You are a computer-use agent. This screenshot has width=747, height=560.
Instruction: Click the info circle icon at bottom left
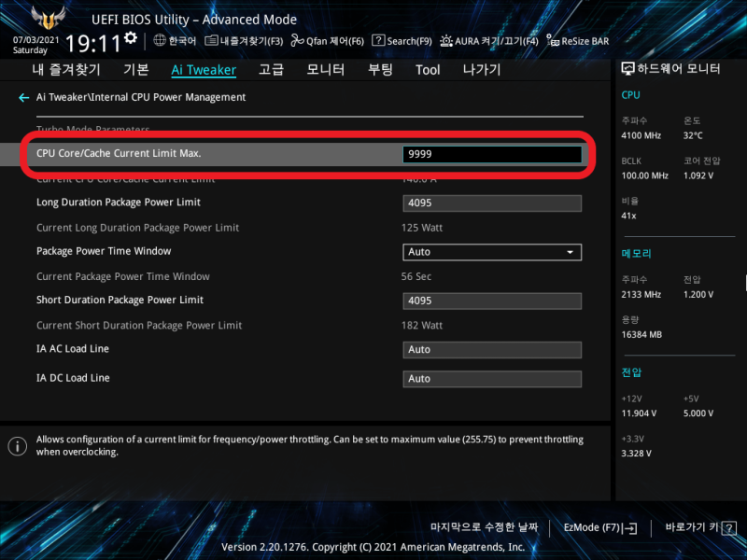pos(17,446)
